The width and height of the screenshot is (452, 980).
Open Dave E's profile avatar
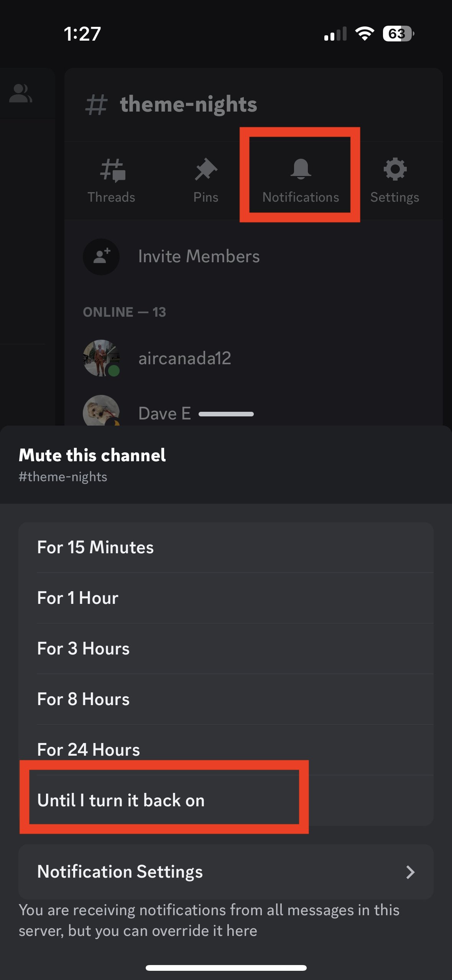tap(101, 410)
